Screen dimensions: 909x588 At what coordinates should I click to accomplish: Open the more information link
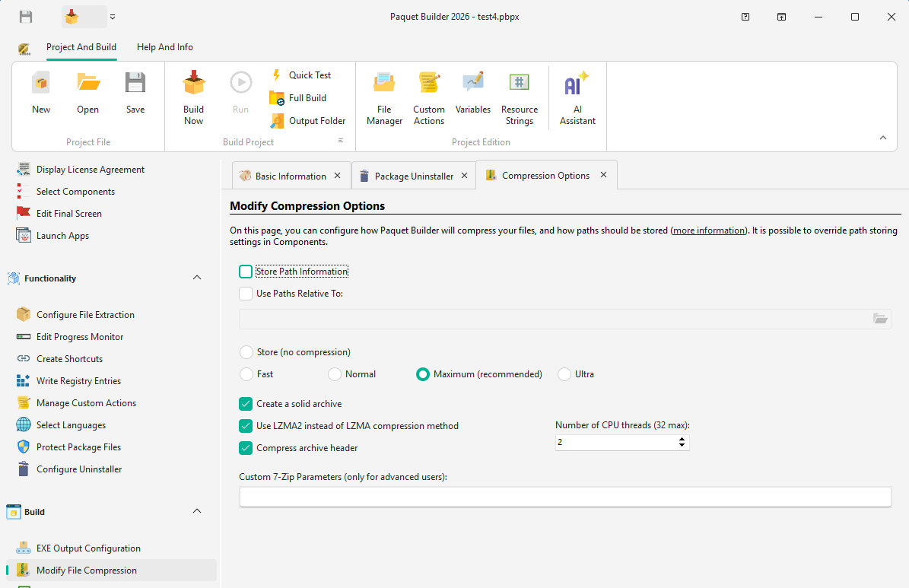[708, 230]
